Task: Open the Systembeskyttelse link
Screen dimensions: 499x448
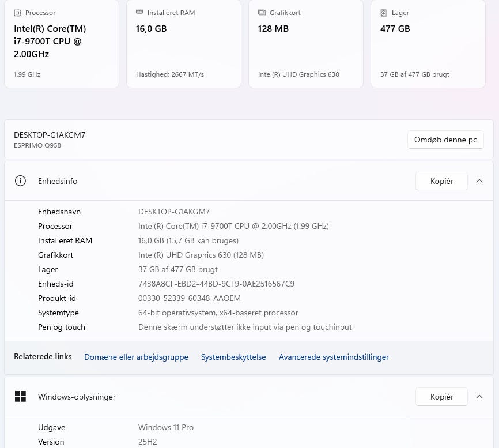Action: [x=233, y=357]
